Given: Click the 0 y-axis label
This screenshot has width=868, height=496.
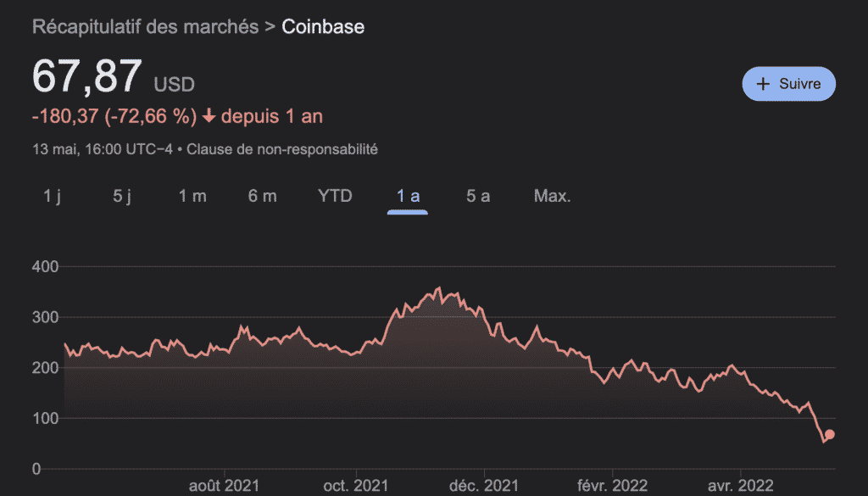Looking at the screenshot, I should pos(36,469).
